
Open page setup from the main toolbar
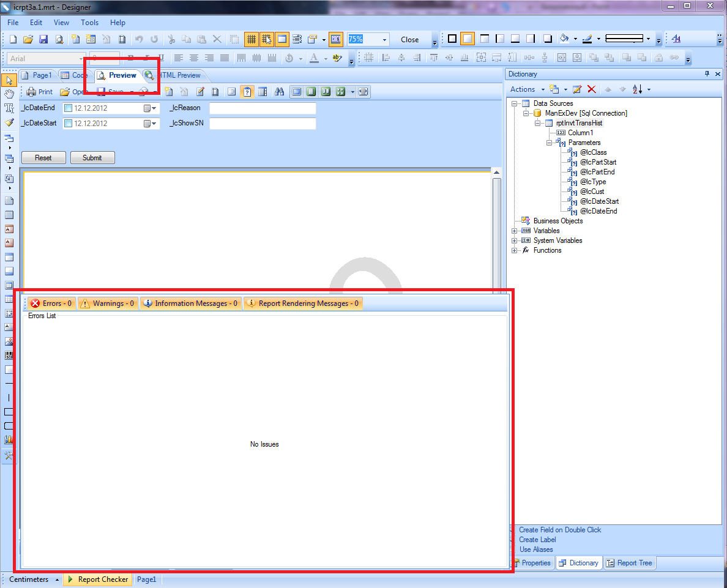(122, 39)
